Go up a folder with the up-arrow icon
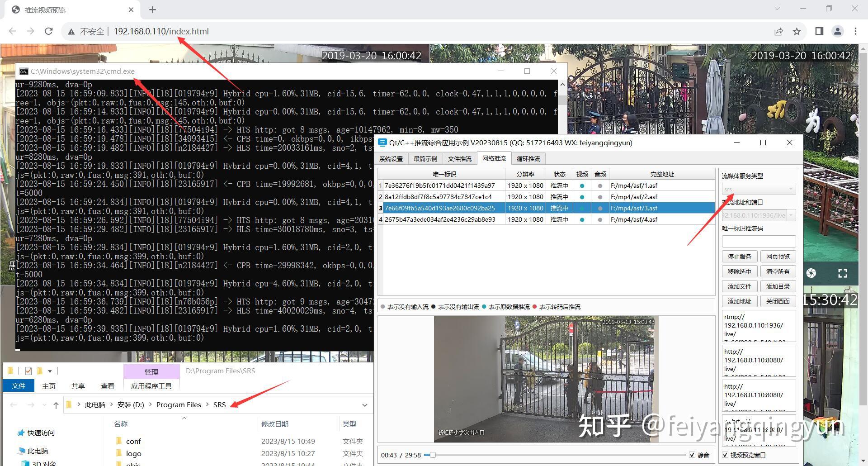The width and height of the screenshot is (868, 466). click(x=56, y=404)
